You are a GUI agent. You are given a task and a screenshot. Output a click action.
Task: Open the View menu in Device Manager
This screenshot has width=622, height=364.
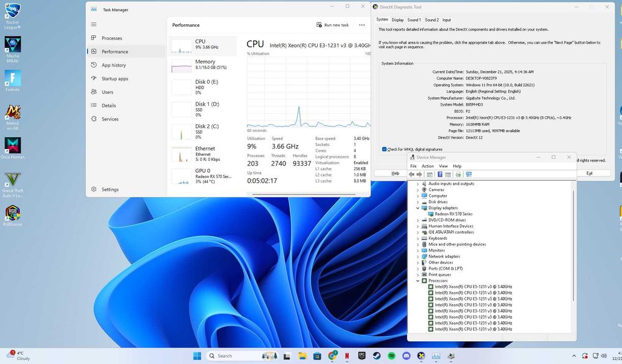click(443, 166)
